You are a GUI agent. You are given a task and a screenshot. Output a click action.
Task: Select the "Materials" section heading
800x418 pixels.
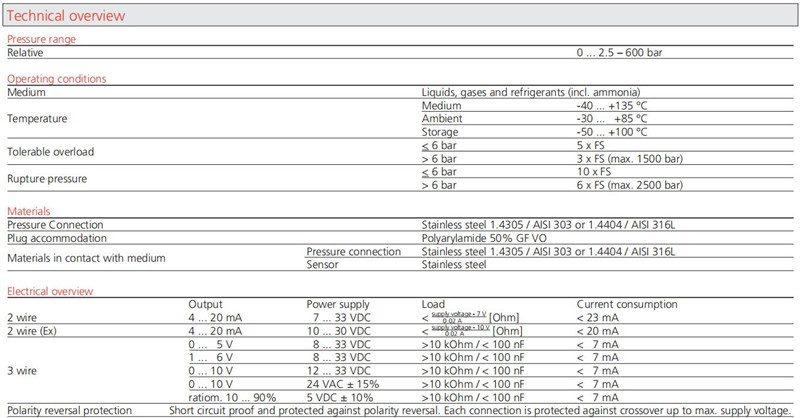pos(29,211)
